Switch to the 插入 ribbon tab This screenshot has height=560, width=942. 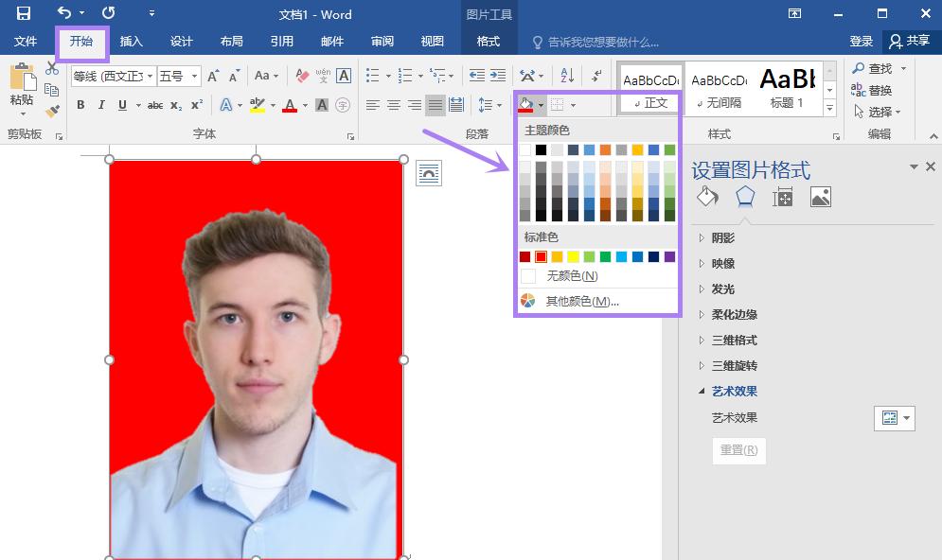pyautogui.click(x=132, y=41)
